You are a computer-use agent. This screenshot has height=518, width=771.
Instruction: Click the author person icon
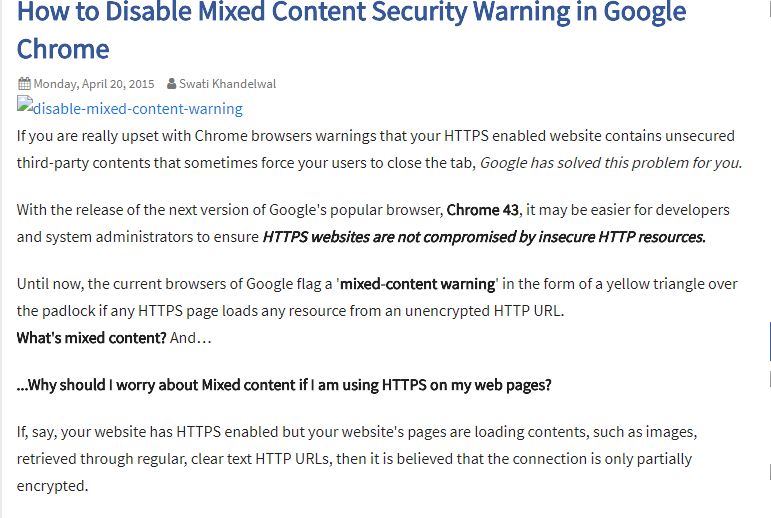(171, 84)
